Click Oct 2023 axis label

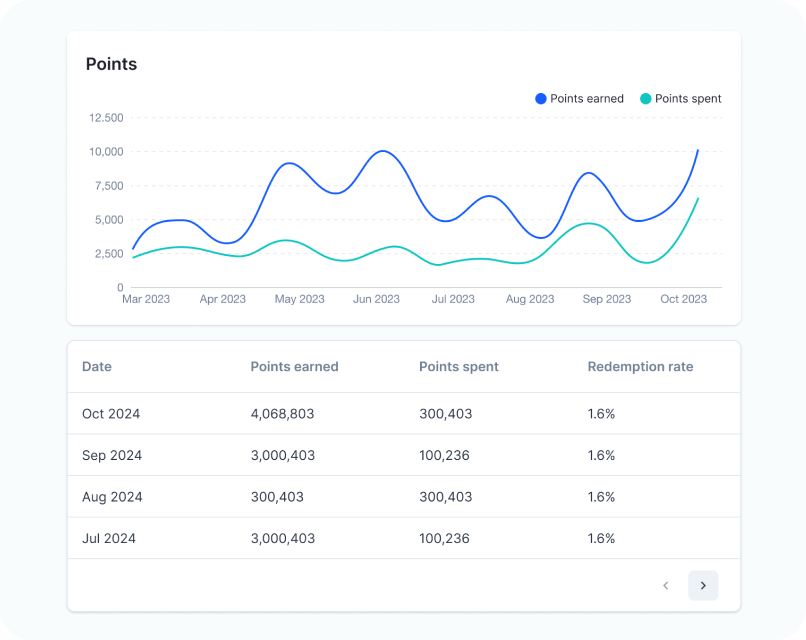[684, 299]
